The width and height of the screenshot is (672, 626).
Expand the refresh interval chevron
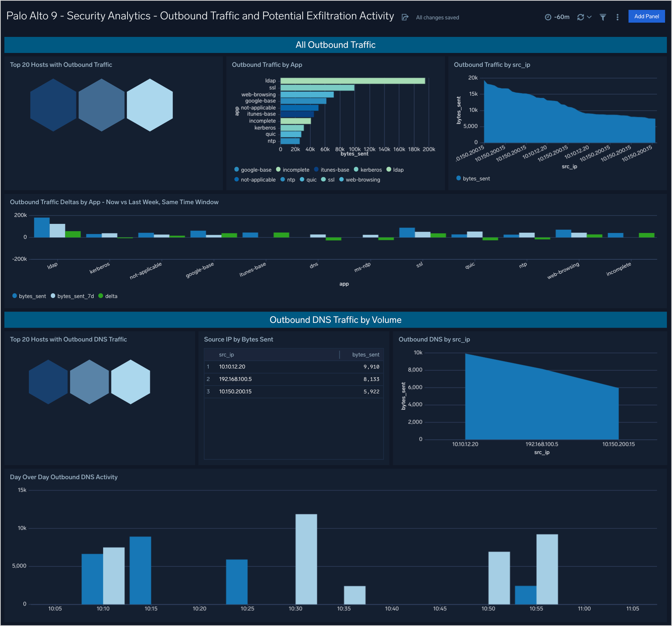[x=589, y=17]
